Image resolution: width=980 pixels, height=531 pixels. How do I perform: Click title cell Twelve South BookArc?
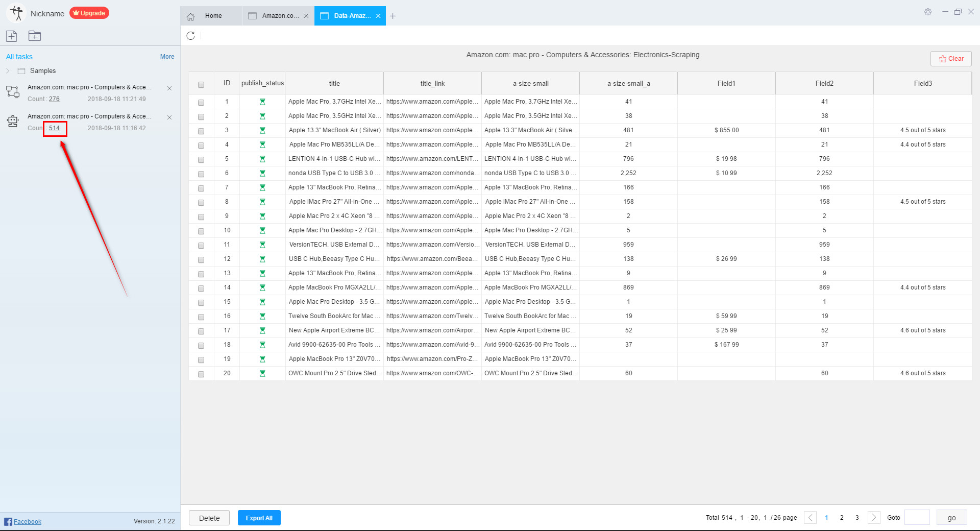point(334,316)
